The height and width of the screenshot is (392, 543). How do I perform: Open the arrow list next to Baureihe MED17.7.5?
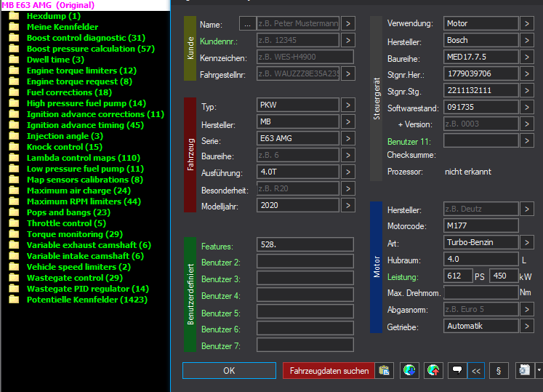[527, 57]
